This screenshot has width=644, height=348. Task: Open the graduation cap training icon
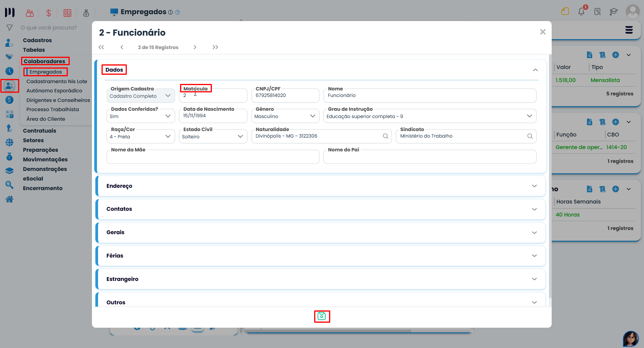(614, 11)
